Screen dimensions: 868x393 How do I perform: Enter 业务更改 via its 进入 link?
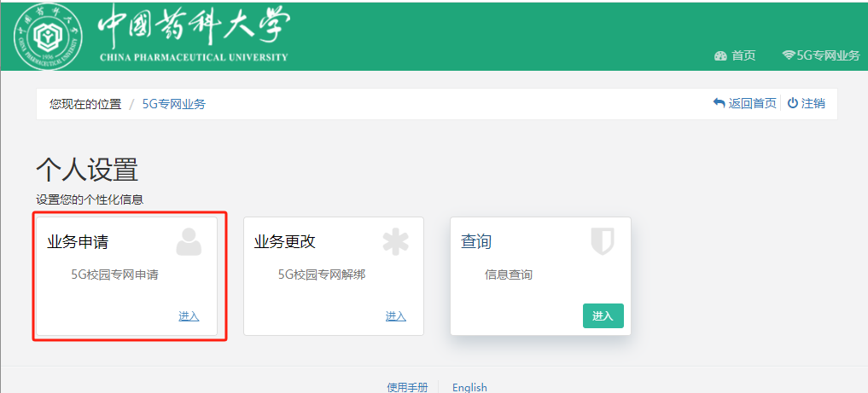[395, 316]
